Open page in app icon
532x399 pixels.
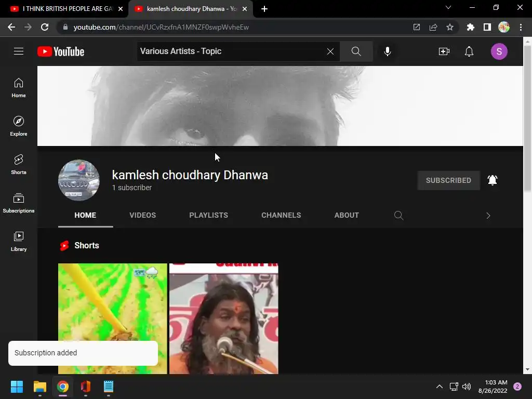(x=416, y=27)
